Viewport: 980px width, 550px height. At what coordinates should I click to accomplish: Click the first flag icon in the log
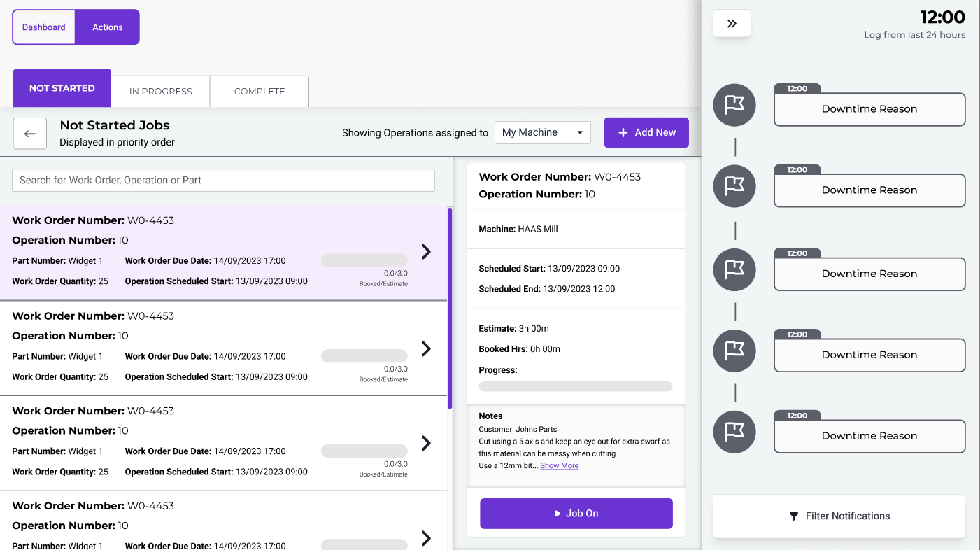pyautogui.click(x=734, y=106)
